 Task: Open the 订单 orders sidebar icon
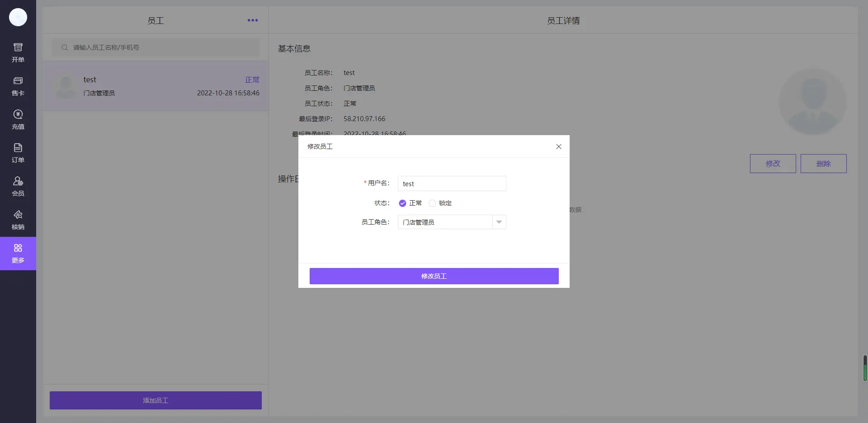pyautogui.click(x=18, y=153)
